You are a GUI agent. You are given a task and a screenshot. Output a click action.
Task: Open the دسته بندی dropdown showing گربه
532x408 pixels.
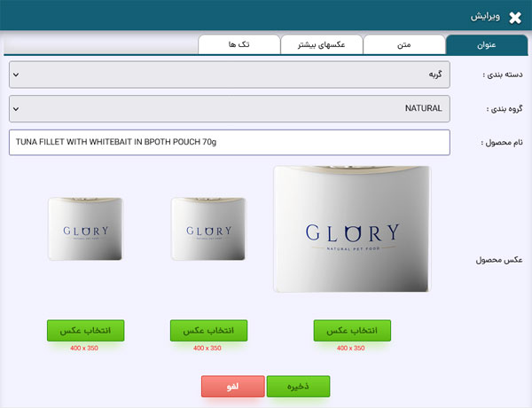230,75
